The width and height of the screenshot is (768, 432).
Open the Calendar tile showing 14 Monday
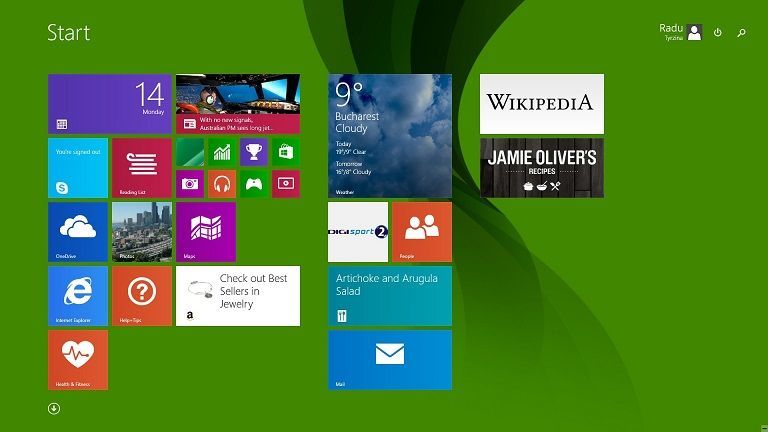pyautogui.click(x=110, y=104)
